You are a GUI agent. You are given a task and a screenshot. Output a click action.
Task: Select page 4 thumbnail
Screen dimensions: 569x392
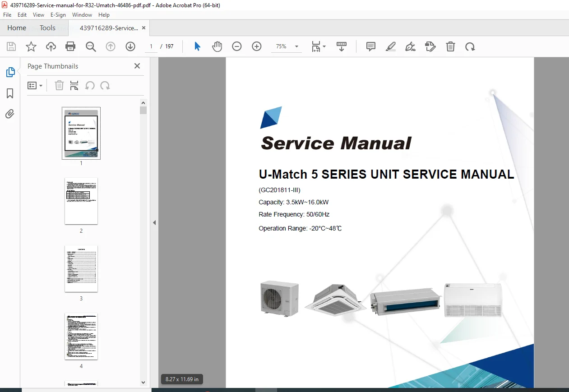coord(81,336)
